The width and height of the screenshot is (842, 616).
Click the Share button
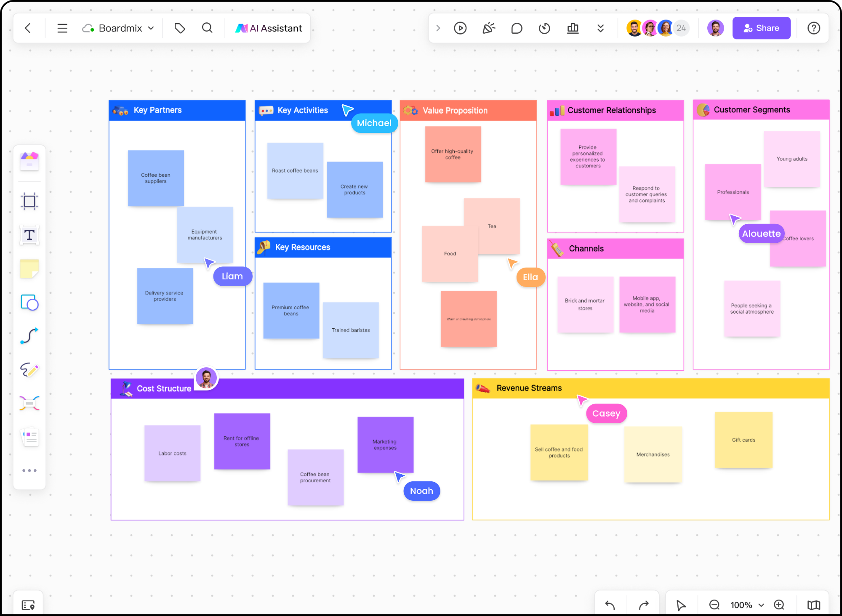tap(761, 27)
